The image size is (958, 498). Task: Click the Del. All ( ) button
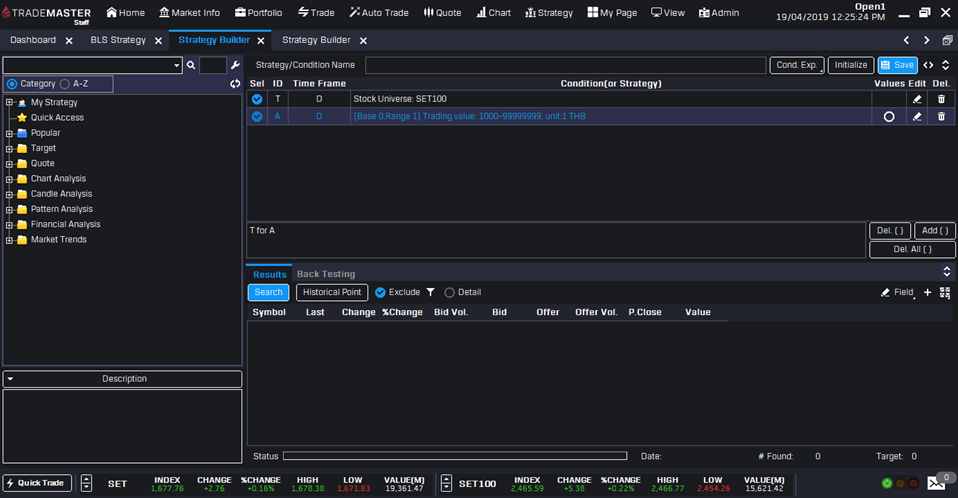pyautogui.click(x=912, y=249)
